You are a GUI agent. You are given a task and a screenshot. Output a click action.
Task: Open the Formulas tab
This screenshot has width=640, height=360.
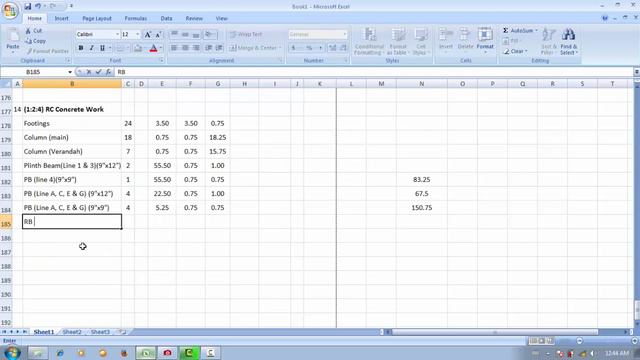(x=136, y=18)
